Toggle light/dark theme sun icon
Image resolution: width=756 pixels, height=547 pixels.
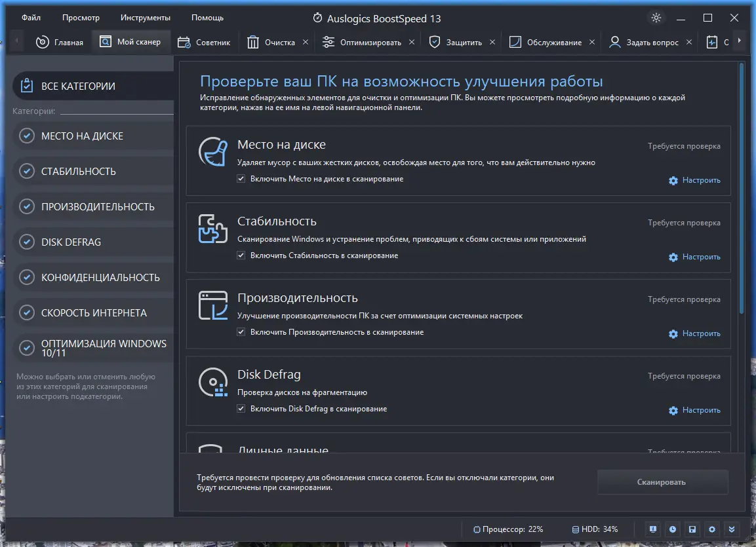[x=656, y=18]
